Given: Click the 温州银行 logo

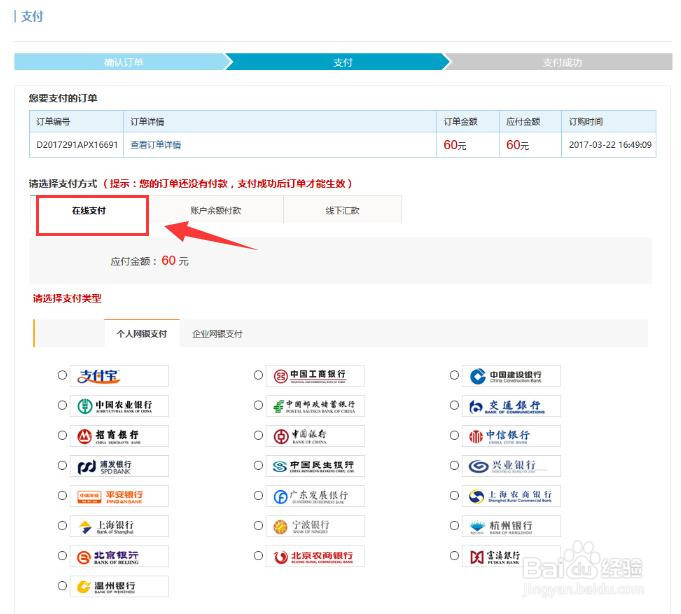Looking at the screenshot, I should click(119, 586).
